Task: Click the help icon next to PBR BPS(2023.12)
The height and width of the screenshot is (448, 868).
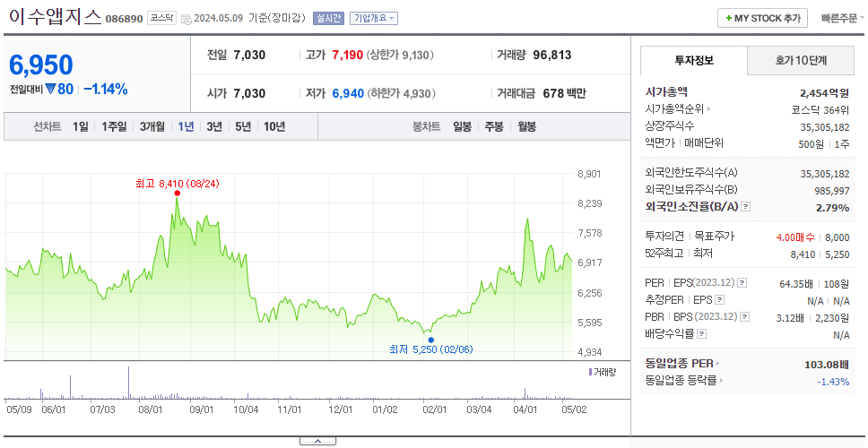Action: (x=745, y=317)
